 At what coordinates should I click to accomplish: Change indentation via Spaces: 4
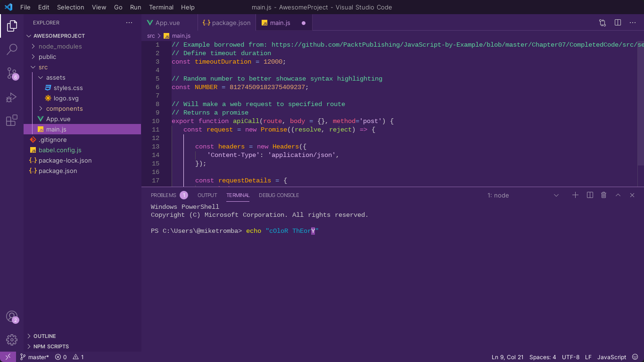click(x=543, y=357)
